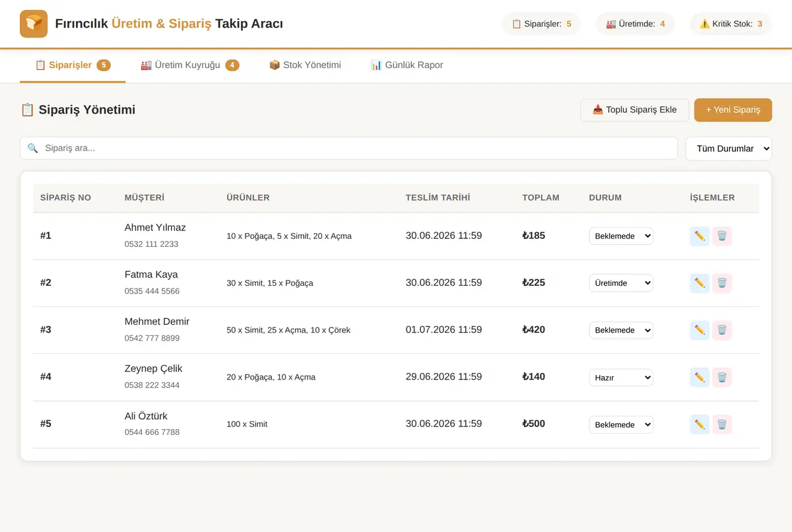Focus the Sipariş ara search field

pyautogui.click(x=348, y=149)
